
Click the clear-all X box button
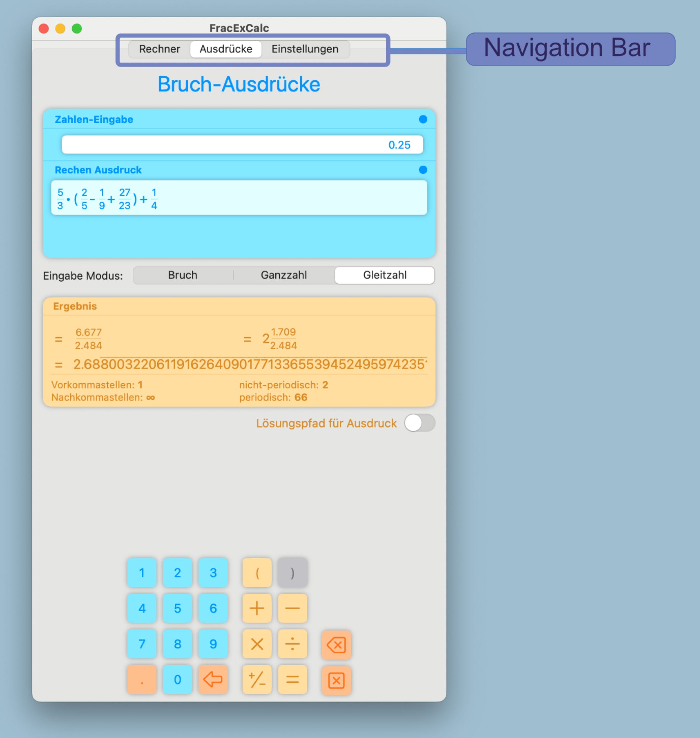336,680
